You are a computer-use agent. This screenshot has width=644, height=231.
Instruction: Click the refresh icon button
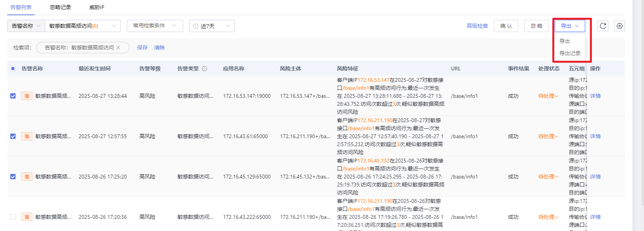point(603,26)
